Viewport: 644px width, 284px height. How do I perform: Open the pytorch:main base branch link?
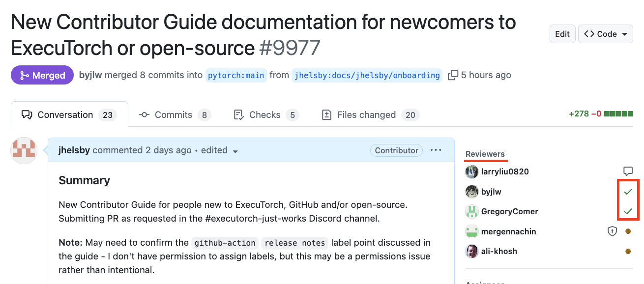click(x=236, y=75)
